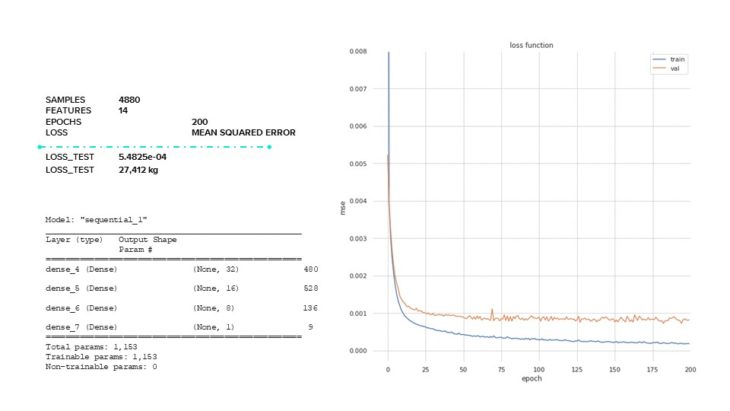Click the 'Non-trainable params: 0' line
This screenshot has width=730, height=411.
pos(101,366)
